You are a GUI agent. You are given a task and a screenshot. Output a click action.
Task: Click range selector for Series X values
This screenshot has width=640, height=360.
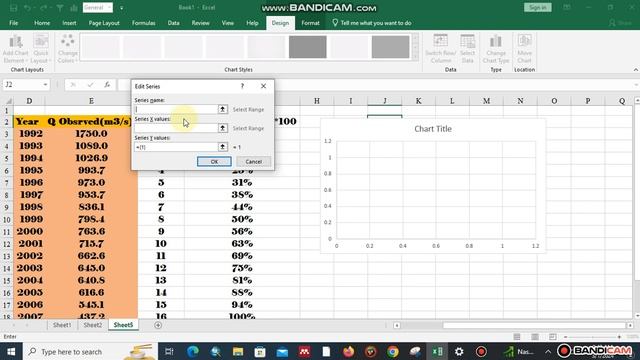pos(222,128)
